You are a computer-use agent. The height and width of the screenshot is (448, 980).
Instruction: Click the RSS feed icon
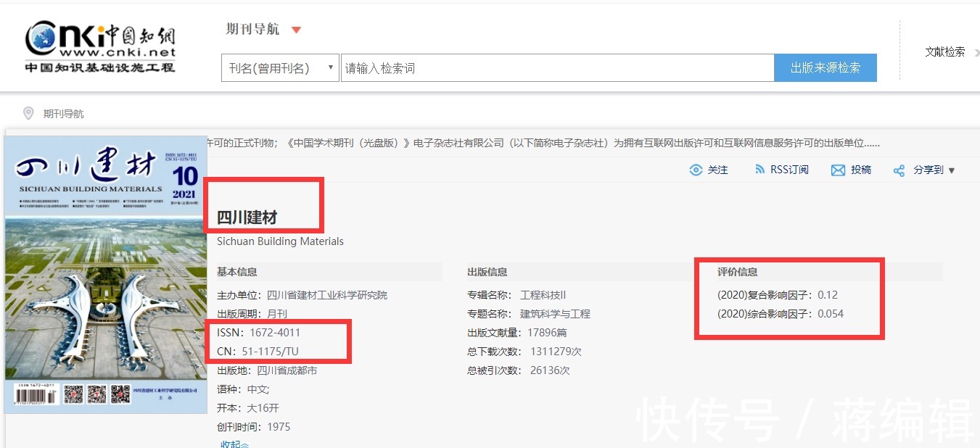coord(759,170)
